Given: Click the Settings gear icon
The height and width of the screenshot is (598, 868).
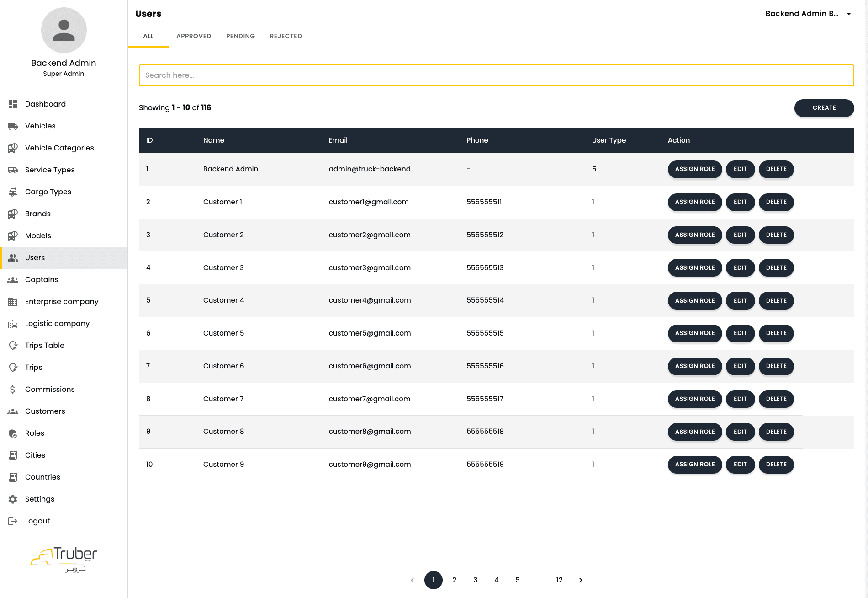Looking at the screenshot, I should (x=13, y=499).
